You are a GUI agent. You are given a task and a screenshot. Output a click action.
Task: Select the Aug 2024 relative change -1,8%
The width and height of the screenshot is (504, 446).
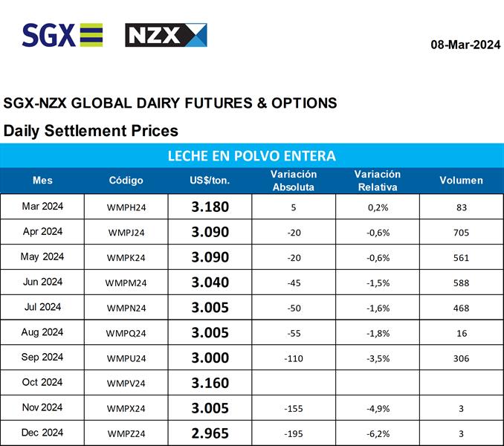[x=377, y=333]
